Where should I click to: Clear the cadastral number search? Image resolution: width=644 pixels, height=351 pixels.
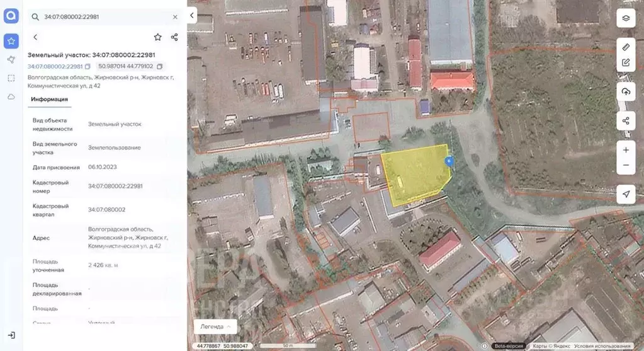pos(175,17)
